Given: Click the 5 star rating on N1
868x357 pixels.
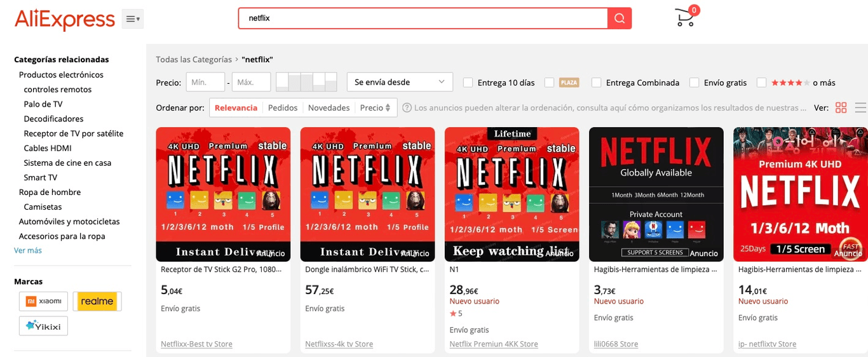Looking at the screenshot, I should point(456,313).
